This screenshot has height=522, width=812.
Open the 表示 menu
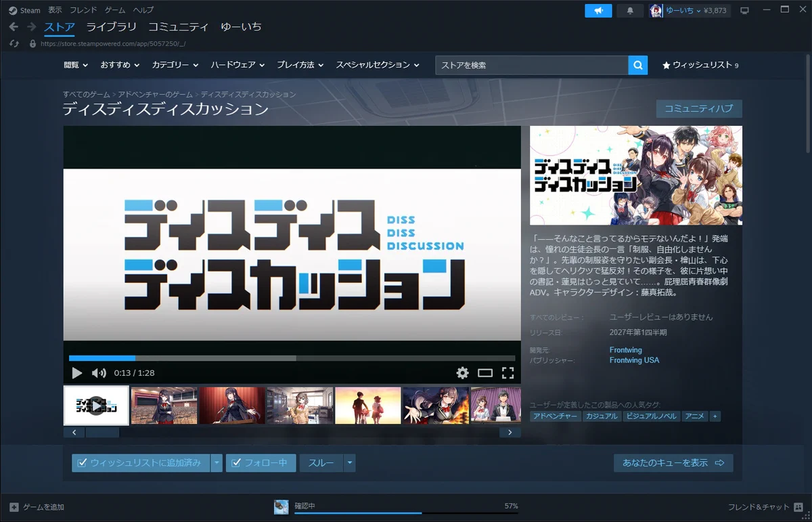(x=55, y=10)
